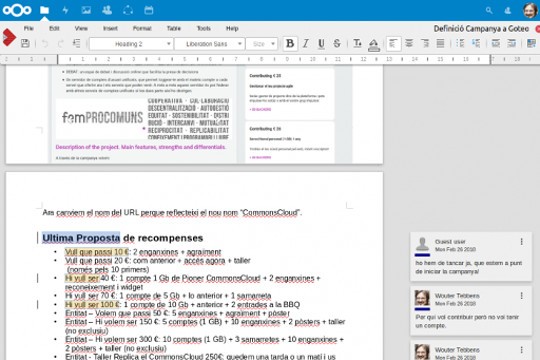The image size is (540, 360).
Task: Open the Gallery picture icon
Action: (x=86, y=10)
